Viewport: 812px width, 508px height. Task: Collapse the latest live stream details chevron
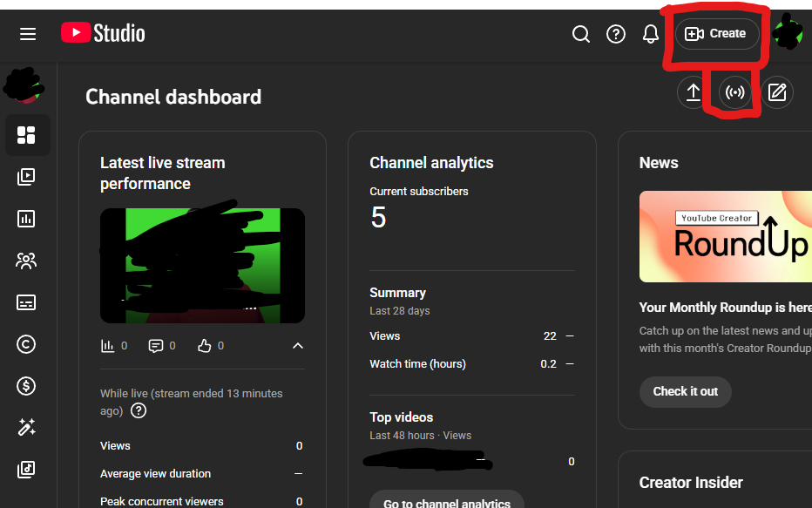coord(298,345)
